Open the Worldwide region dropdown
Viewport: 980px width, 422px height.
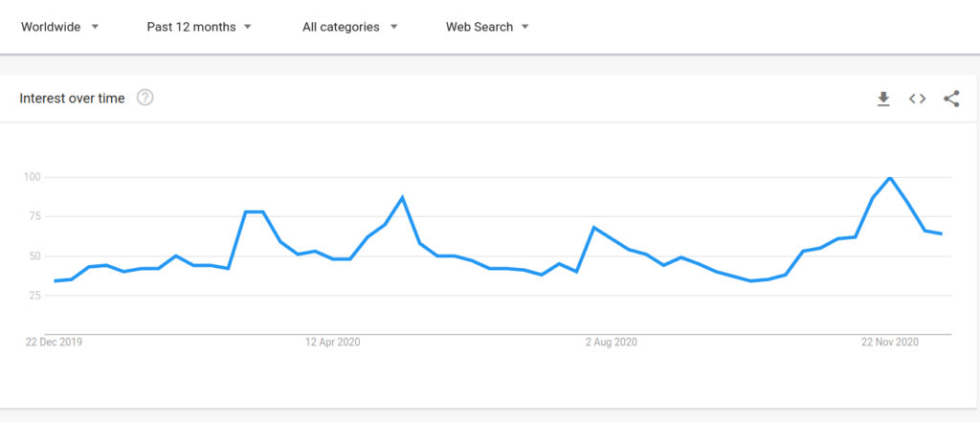[59, 27]
